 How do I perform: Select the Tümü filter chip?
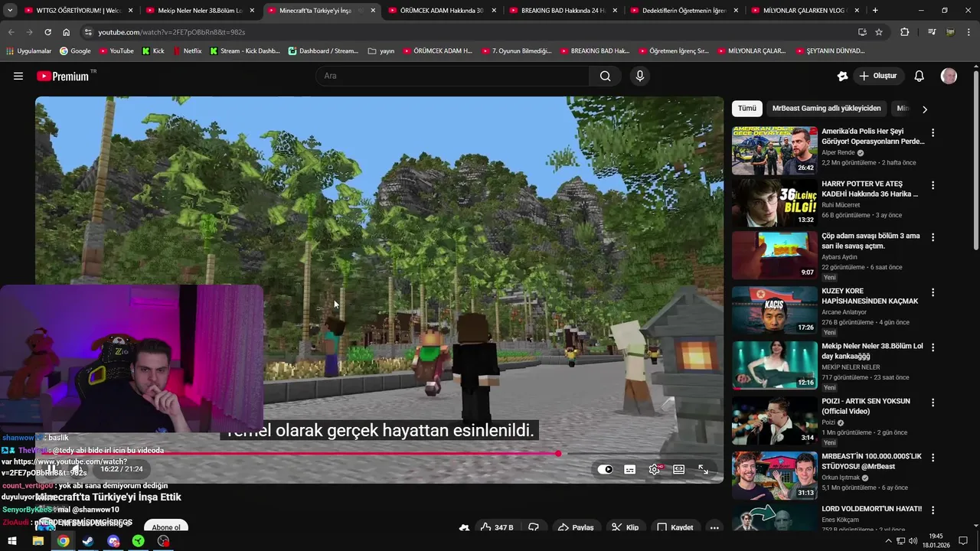pyautogui.click(x=746, y=109)
